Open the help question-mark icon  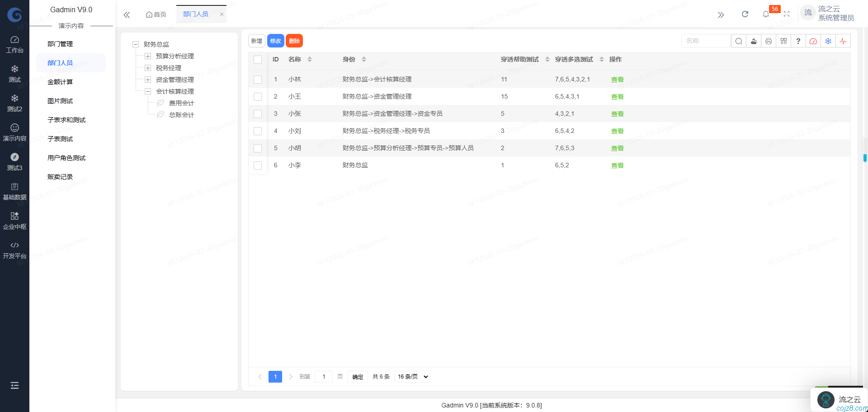(x=798, y=41)
